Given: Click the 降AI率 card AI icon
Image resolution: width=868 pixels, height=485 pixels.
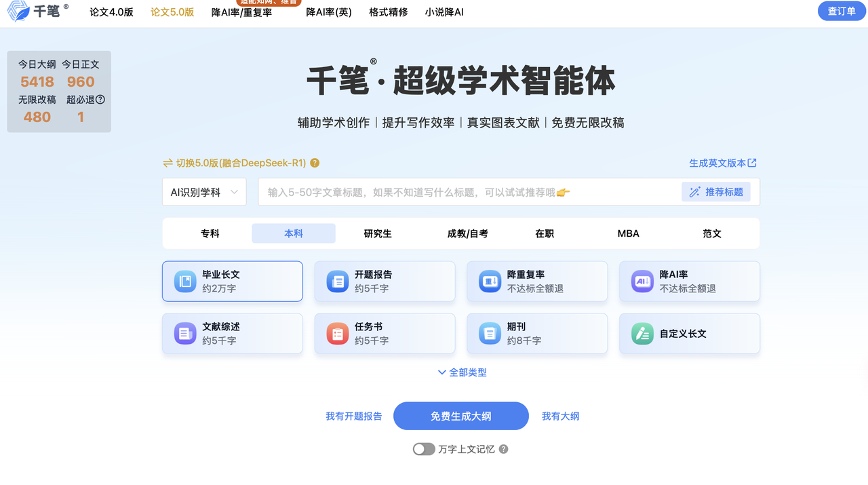Looking at the screenshot, I should coord(642,282).
